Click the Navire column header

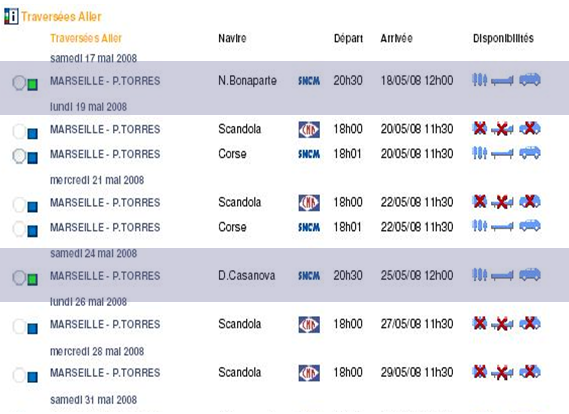[232, 38]
